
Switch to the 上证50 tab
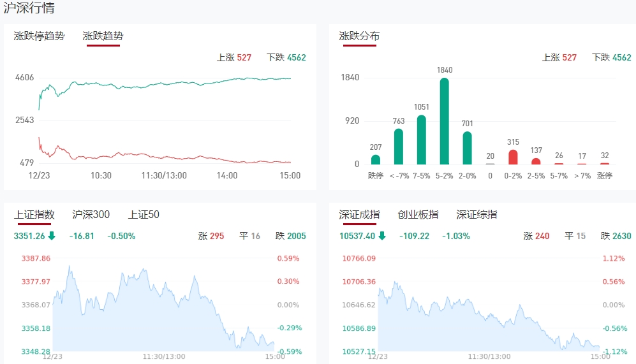pyautogui.click(x=144, y=214)
